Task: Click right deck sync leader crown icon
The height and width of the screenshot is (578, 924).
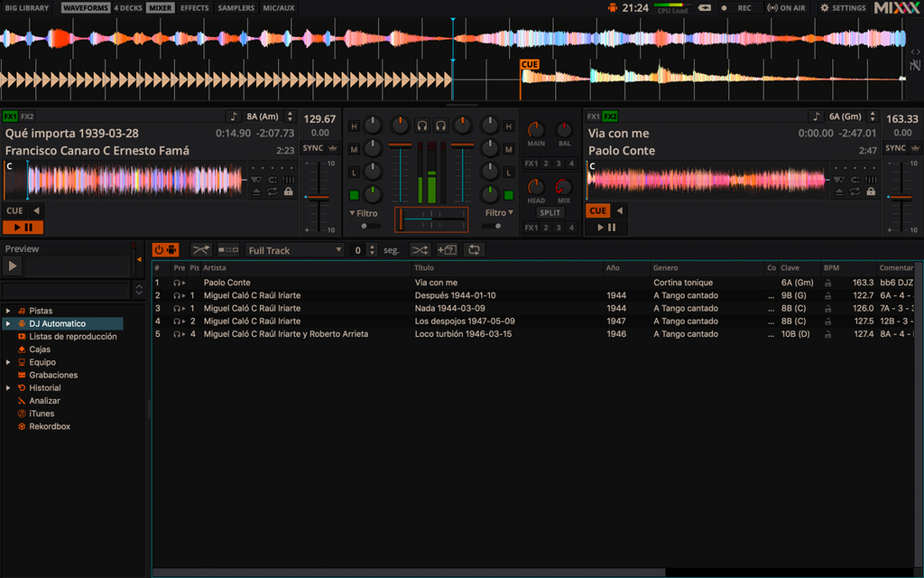Action: pyautogui.click(x=915, y=148)
